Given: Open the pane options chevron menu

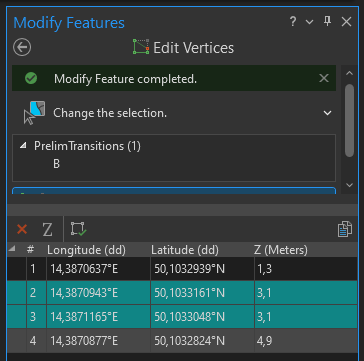Looking at the screenshot, I should [x=309, y=22].
